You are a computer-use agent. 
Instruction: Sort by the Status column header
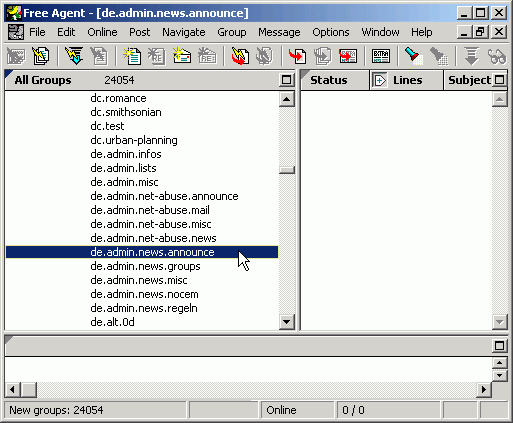point(335,80)
